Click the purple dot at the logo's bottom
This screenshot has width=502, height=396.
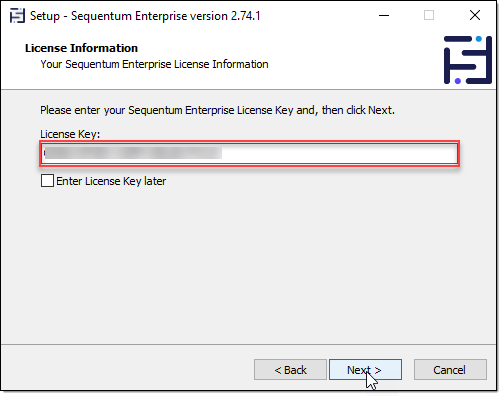tap(458, 81)
